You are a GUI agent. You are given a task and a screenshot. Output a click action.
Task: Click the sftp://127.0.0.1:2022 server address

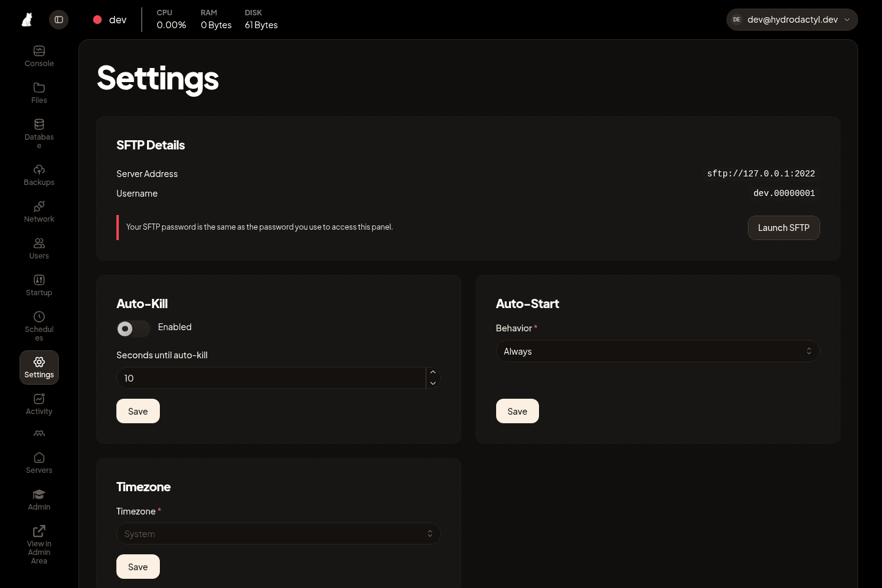[761, 174]
